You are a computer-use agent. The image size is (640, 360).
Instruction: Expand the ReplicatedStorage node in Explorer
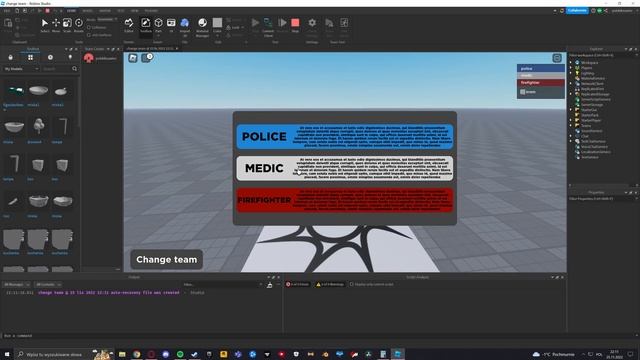(571, 94)
